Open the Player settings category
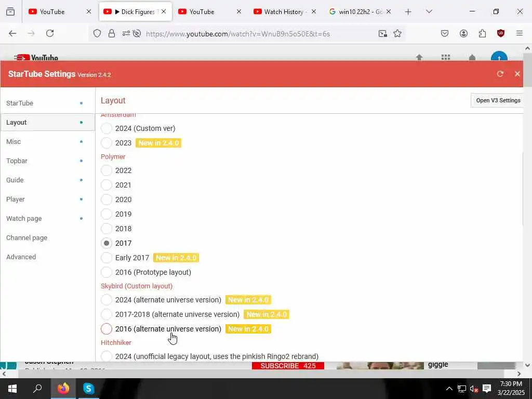The image size is (532, 399). 47,199
